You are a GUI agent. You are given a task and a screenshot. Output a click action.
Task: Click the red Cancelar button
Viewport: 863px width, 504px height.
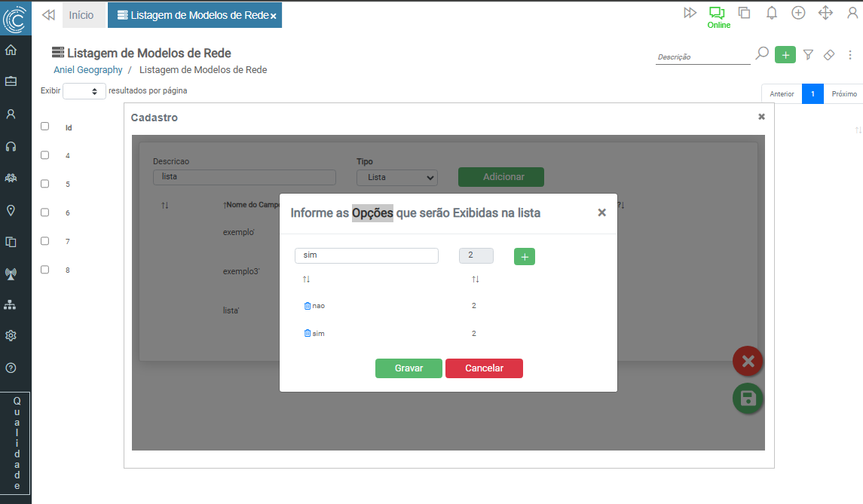coord(484,368)
